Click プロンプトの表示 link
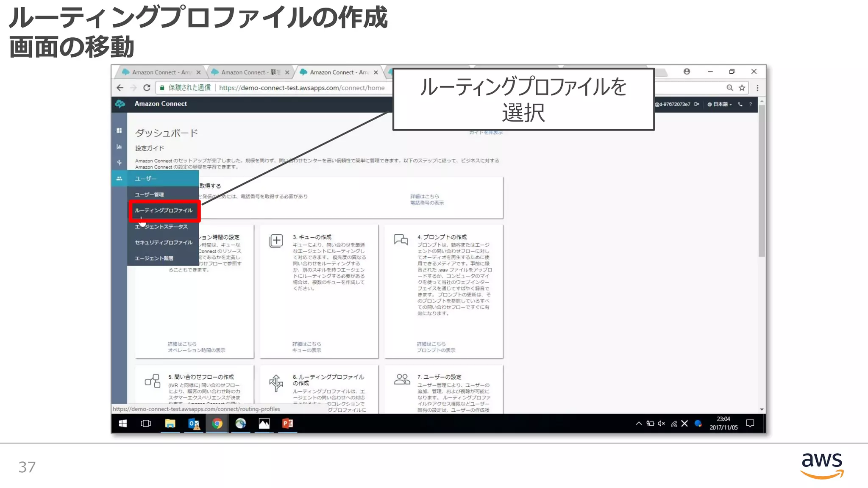Image resolution: width=868 pixels, height=488 pixels. pos(436,350)
